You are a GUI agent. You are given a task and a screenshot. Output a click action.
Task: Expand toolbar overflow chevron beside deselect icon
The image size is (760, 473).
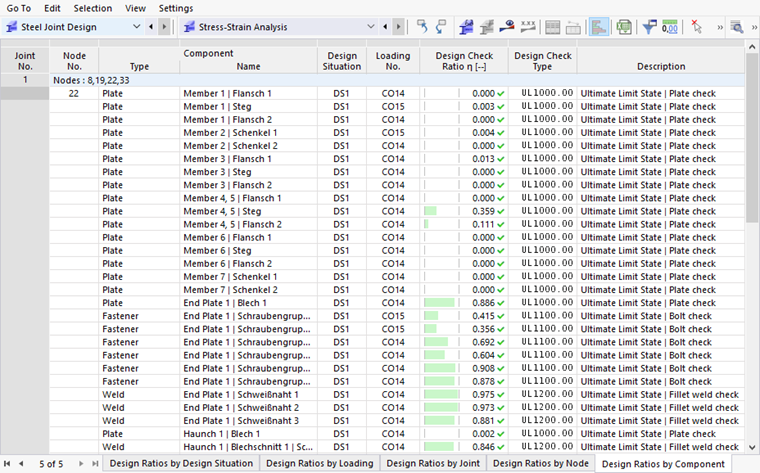click(720, 28)
